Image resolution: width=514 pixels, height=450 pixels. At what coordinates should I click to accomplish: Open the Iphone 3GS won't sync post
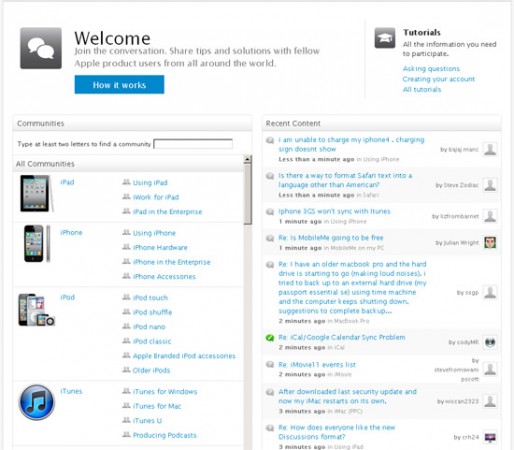pos(334,211)
